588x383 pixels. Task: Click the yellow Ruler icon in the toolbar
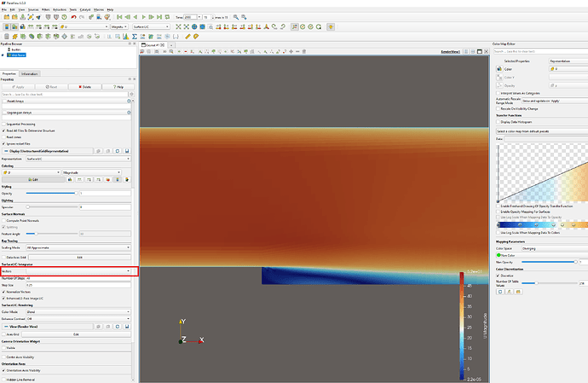[187, 37]
